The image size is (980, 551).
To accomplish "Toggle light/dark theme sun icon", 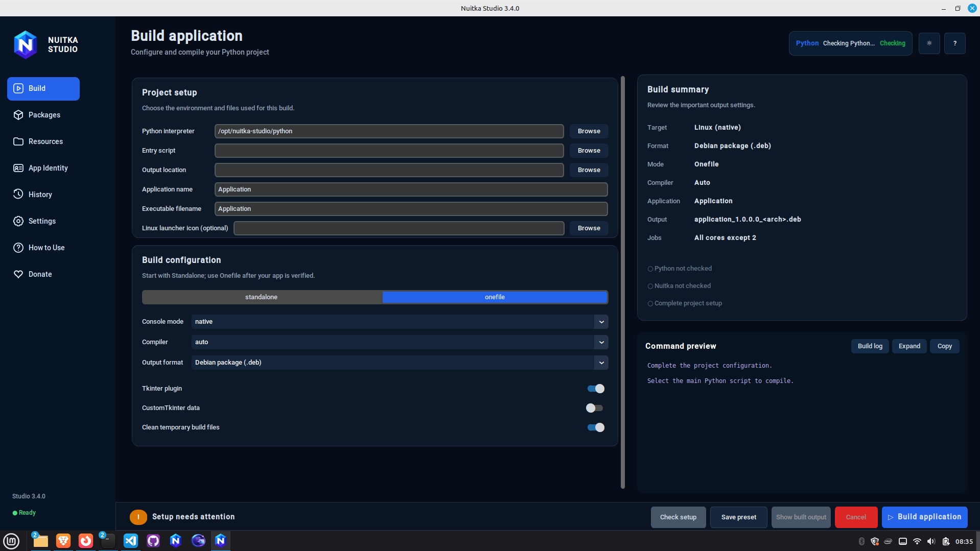I will 929,43.
